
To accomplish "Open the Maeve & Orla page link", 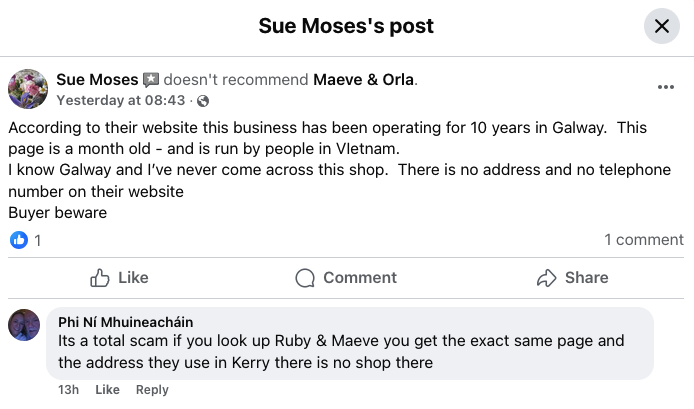I will click(x=364, y=80).
